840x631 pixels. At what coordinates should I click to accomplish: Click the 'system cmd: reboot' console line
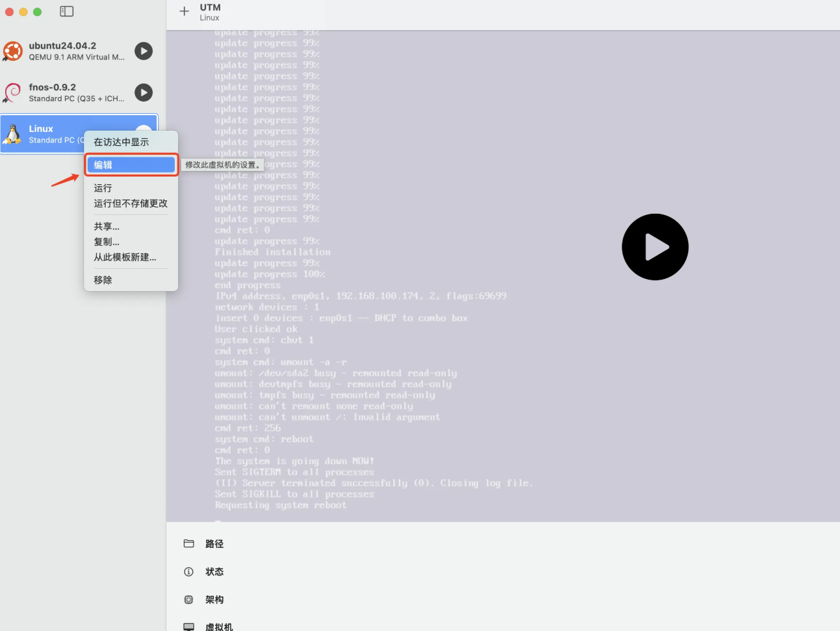click(264, 440)
